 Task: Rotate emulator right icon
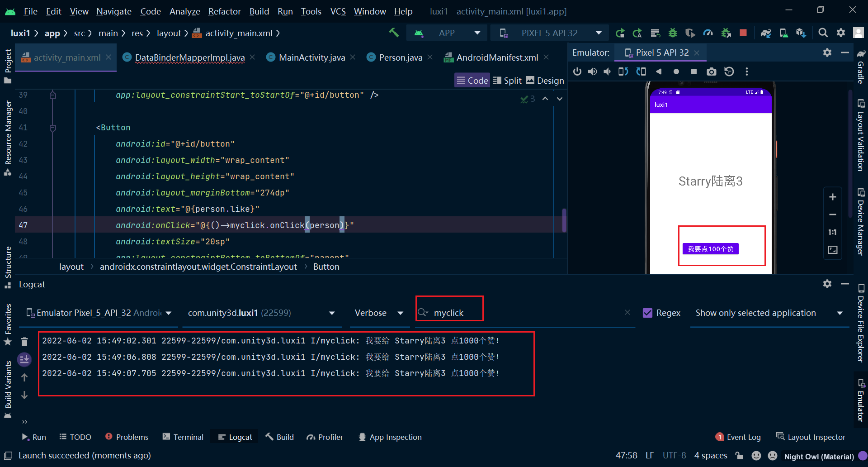[x=641, y=71]
